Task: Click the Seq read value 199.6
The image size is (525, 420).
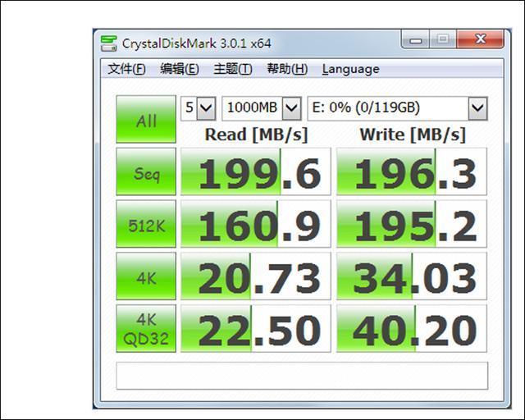Action: coord(256,171)
